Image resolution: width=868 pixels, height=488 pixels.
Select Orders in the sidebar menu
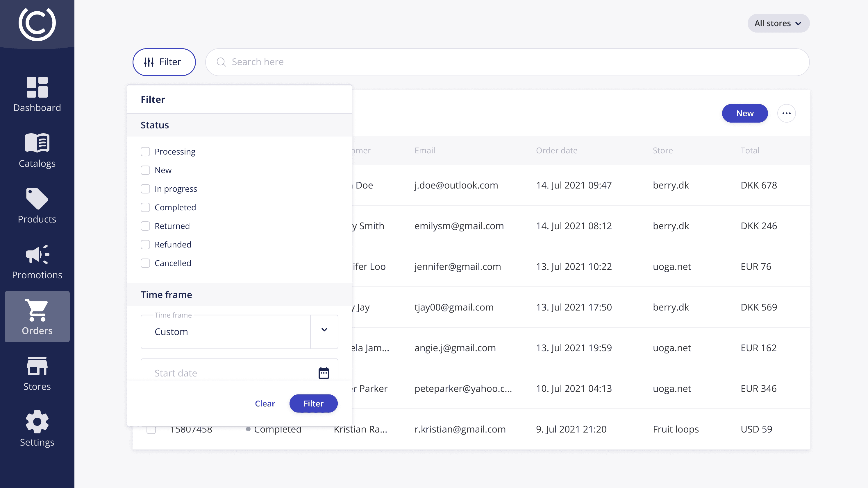point(37,317)
